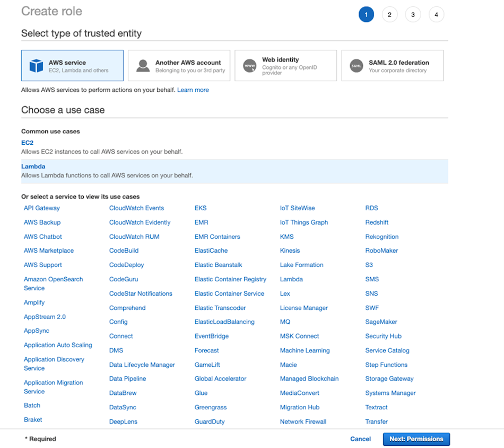Click the SAML 2.0 federation icon
The width and height of the screenshot is (504, 448).
(x=356, y=66)
